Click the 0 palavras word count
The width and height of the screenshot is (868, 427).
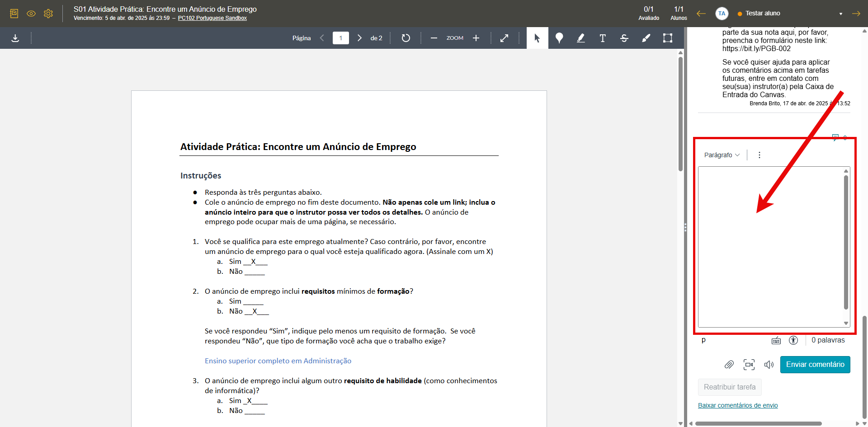(828, 340)
